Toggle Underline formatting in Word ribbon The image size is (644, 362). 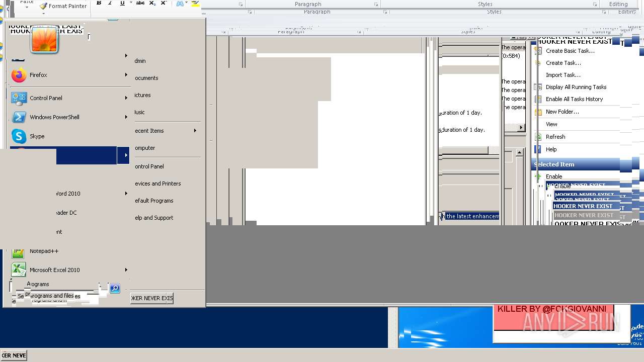pyautogui.click(x=122, y=3)
